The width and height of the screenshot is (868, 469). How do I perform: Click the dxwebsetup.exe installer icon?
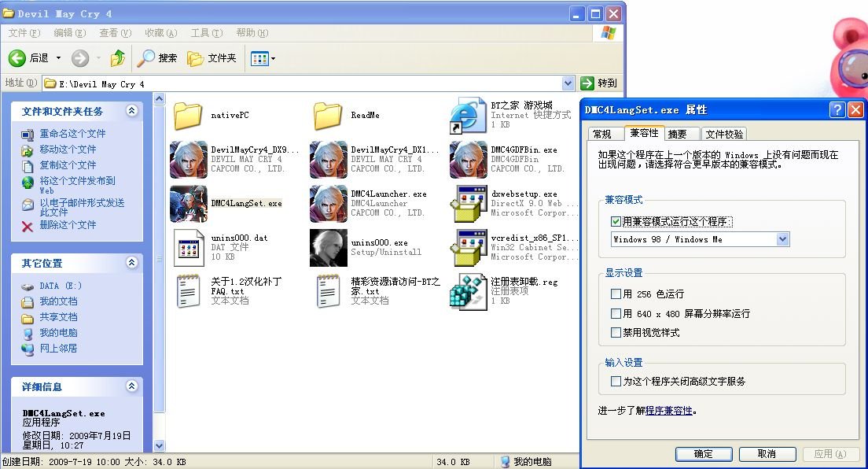(469, 204)
